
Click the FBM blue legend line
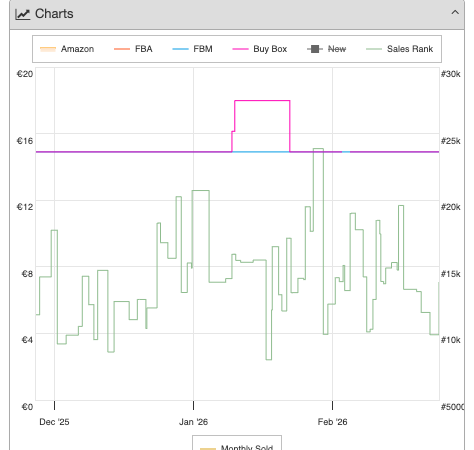[x=180, y=49]
